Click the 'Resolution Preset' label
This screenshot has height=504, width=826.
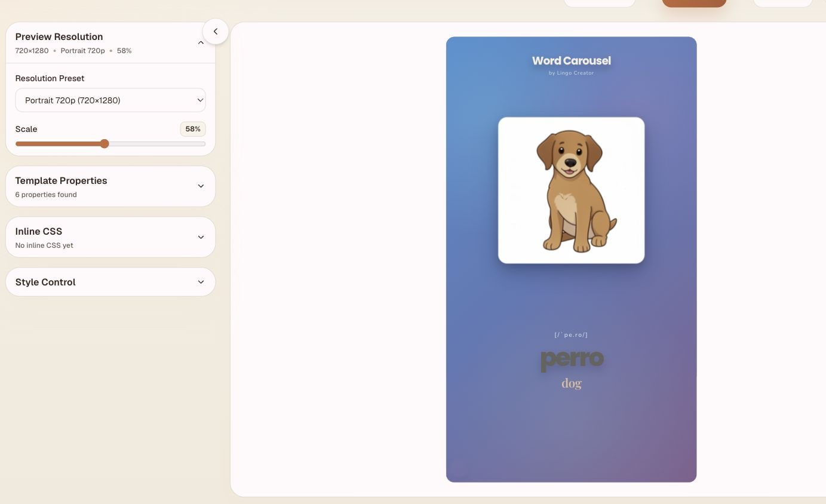50,78
